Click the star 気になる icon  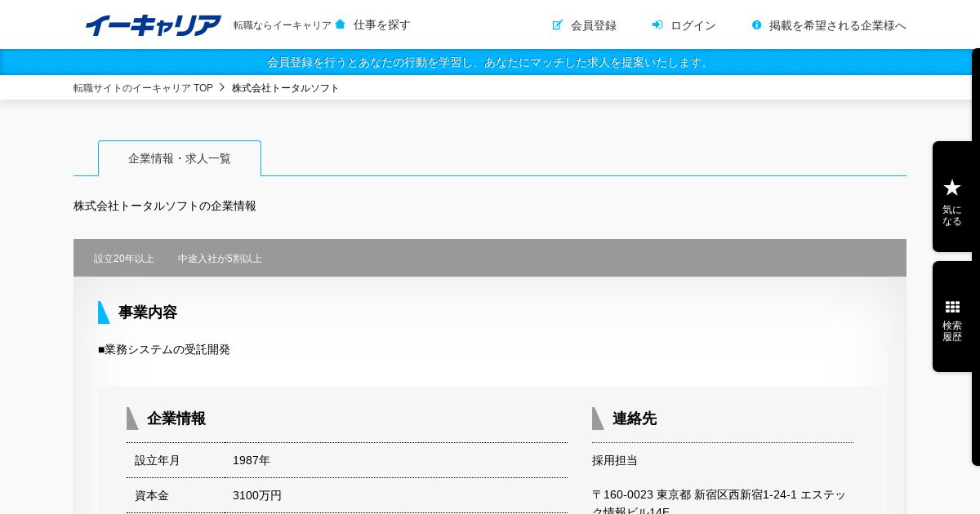click(x=952, y=188)
